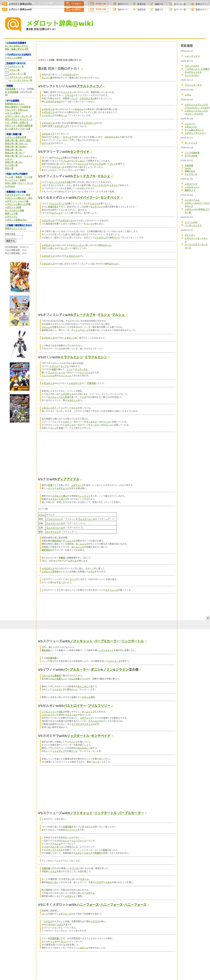210x980 pixels.
Task: Open ジュウーク in update history
Action: 190,124
